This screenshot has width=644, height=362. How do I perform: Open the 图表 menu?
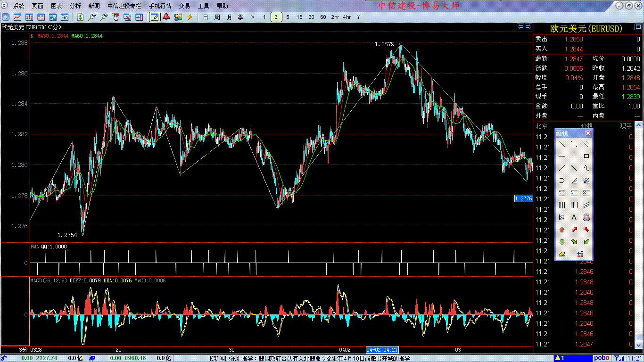(57, 6)
